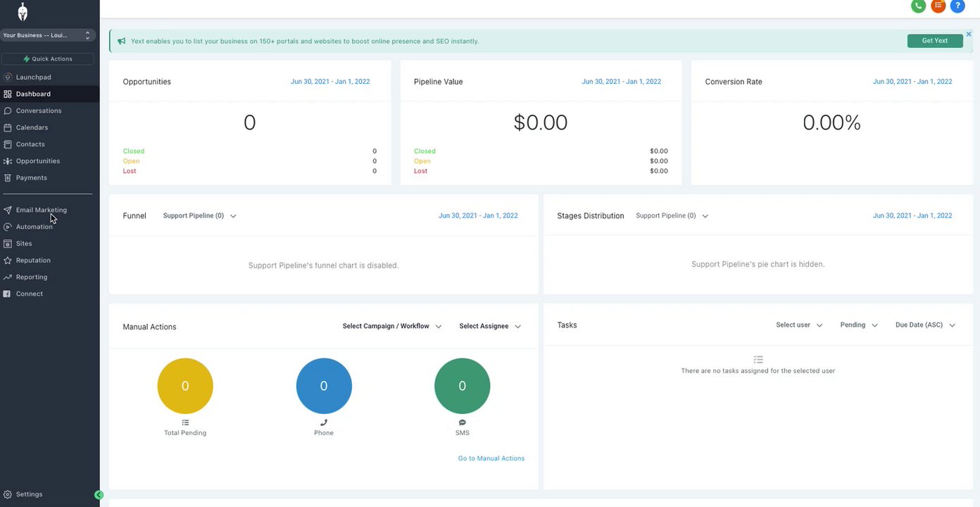Click the phone icon above Phone label
The image size is (980, 507).
coord(324,423)
